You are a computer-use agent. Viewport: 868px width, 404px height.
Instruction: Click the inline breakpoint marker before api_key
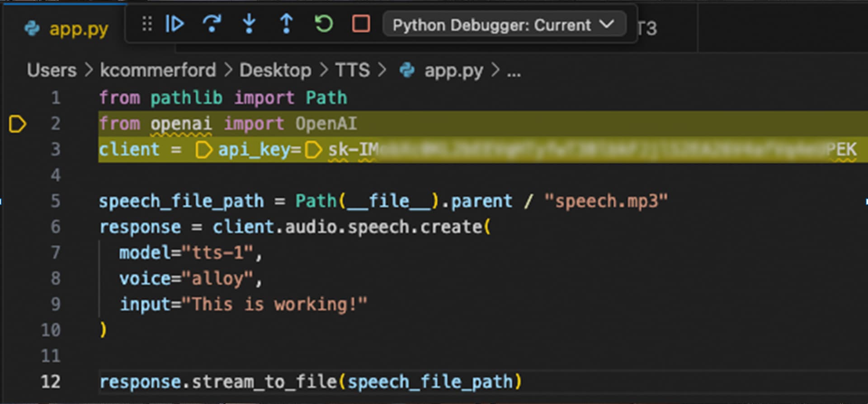click(x=203, y=150)
